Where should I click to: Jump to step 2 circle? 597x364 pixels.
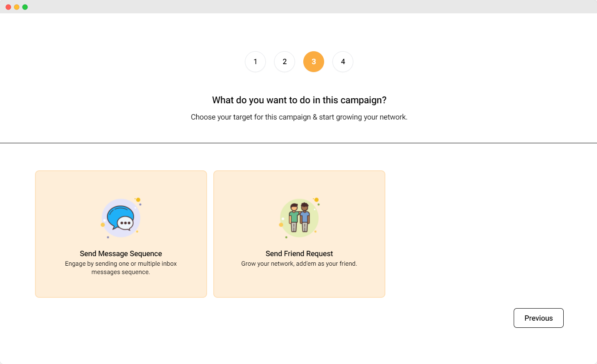tap(285, 62)
